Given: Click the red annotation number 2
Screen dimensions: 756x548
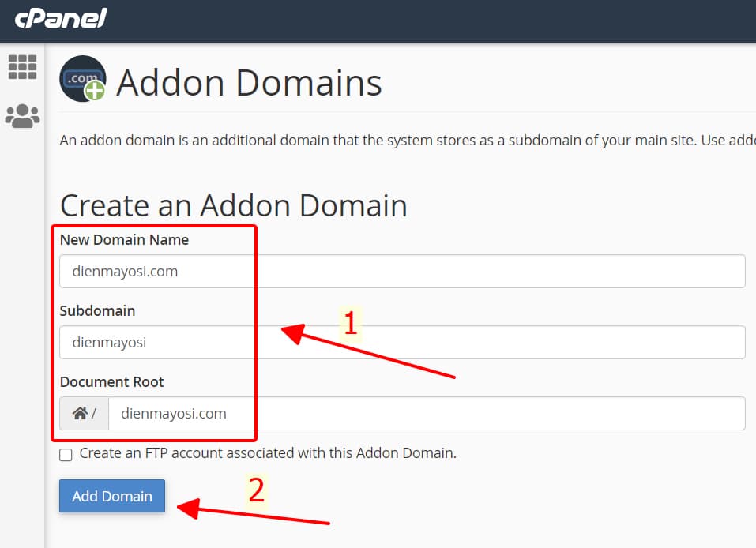Looking at the screenshot, I should coord(257,490).
